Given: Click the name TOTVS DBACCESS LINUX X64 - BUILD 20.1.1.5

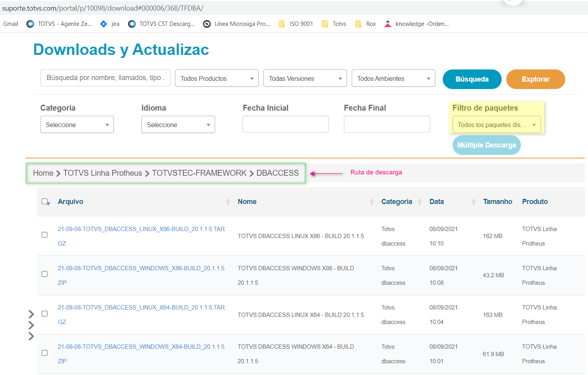Looking at the screenshot, I should click(301, 315).
